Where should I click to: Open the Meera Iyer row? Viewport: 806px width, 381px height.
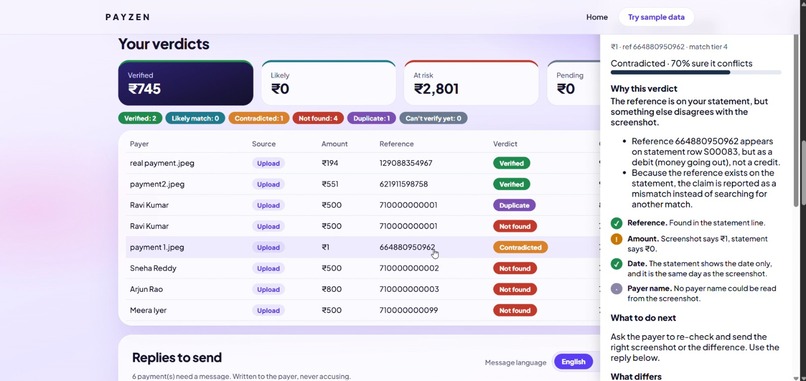[x=363, y=311]
